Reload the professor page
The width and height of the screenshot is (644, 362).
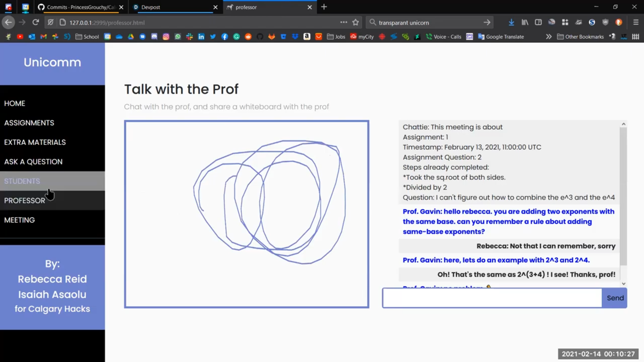click(36, 22)
